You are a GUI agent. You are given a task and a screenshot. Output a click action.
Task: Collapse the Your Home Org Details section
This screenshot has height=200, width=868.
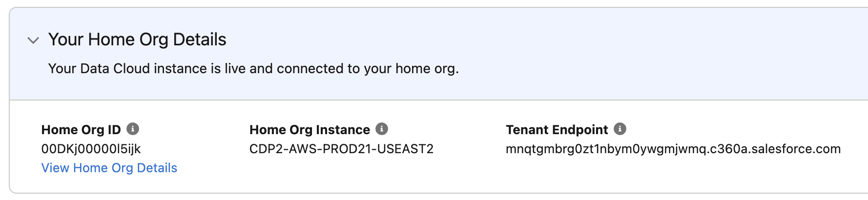coord(33,40)
